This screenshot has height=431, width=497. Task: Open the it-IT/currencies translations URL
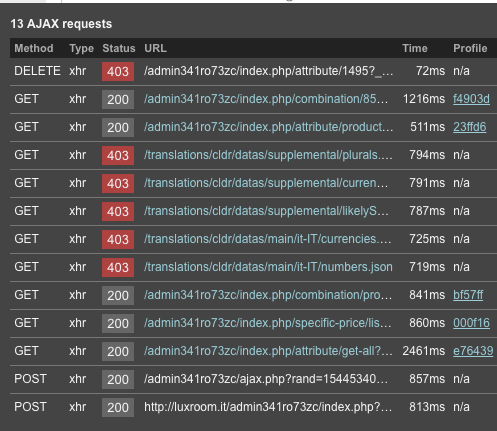click(267, 239)
